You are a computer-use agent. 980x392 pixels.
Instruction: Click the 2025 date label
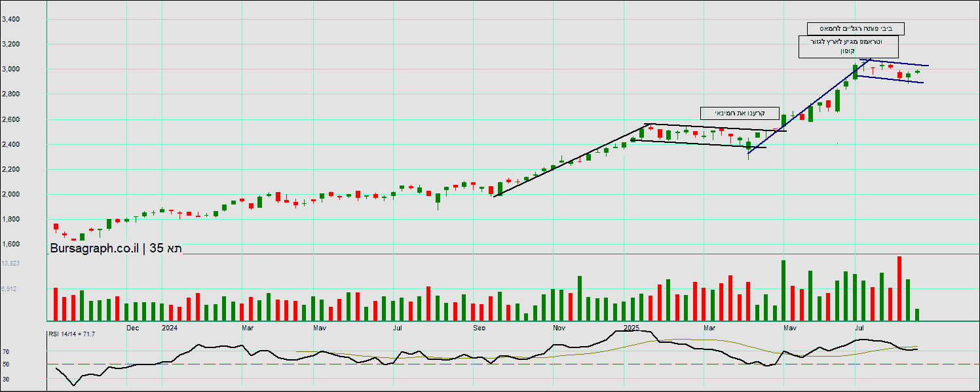tap(631, 327)
